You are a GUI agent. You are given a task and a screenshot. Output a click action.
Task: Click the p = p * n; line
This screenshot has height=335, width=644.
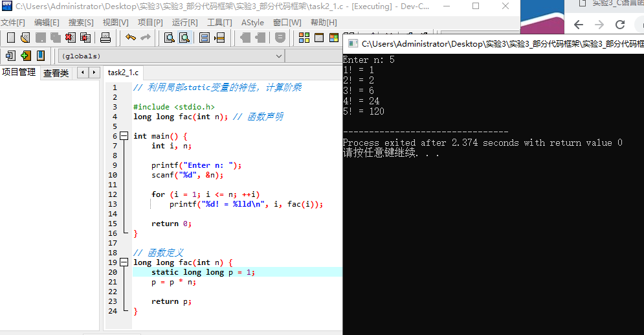[x=173, y=282]
